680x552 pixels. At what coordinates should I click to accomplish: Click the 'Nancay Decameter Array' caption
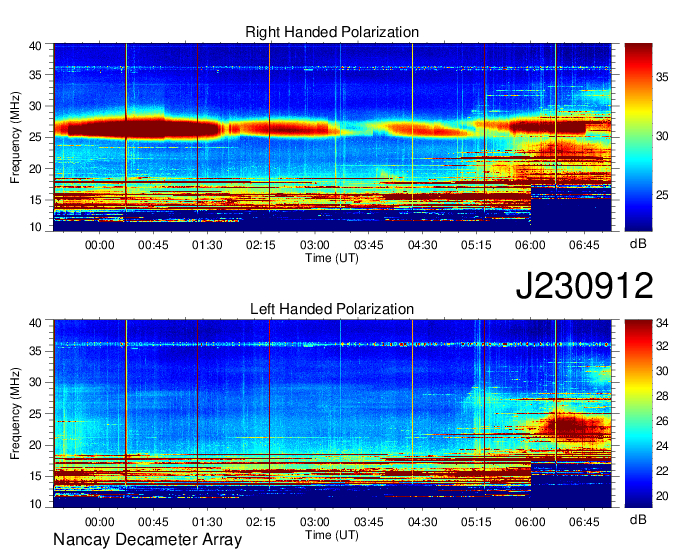147,540
